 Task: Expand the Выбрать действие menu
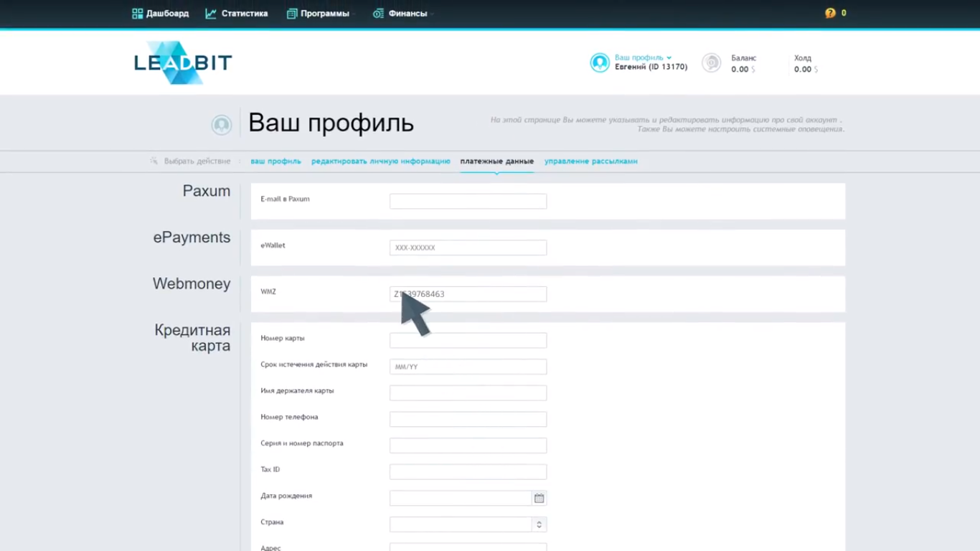pyautogui.click(x=197, y=161)
